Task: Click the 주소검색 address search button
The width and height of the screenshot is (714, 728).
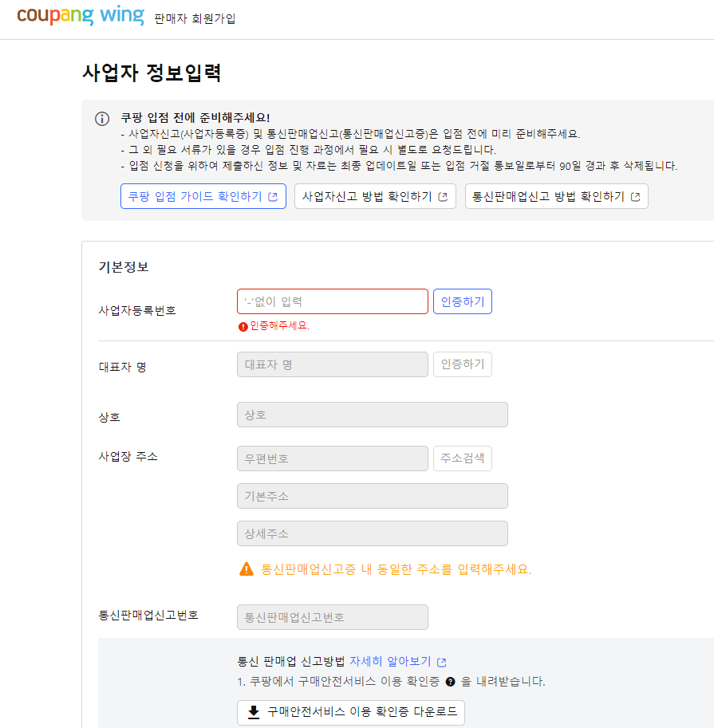Action: [463, 458]
